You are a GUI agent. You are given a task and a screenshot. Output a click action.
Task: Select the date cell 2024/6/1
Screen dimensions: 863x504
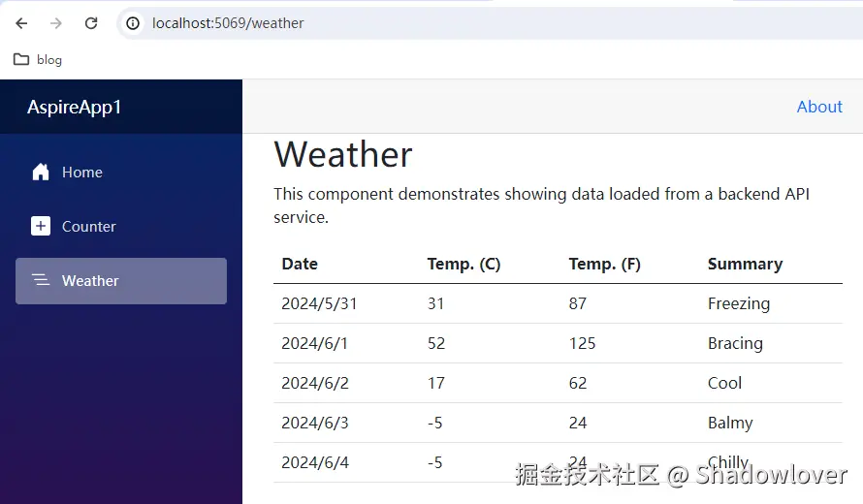tap(314, 343)
